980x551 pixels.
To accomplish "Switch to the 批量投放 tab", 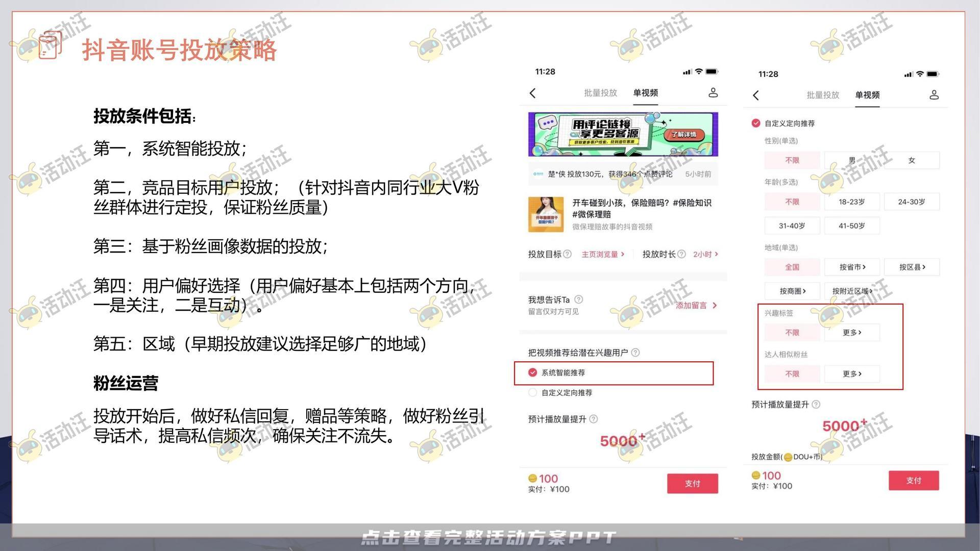I will tap(600, 93).
